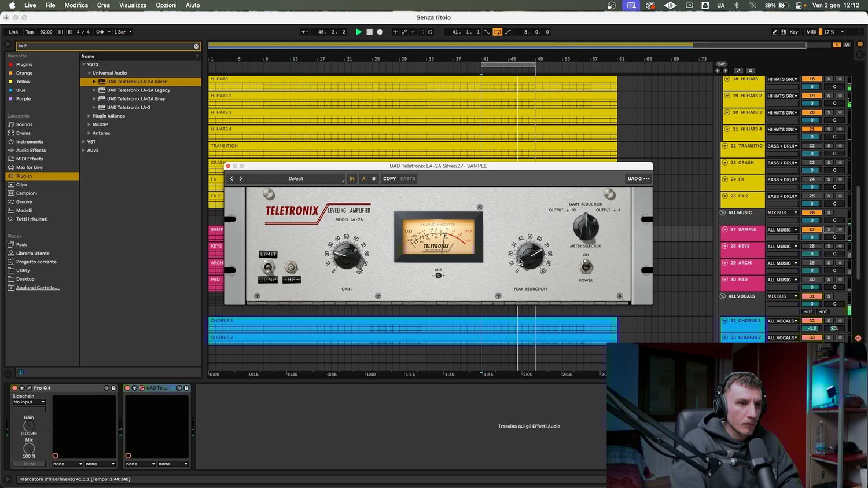This screenshot has height=488, width=868.
Task: Click COPY in the LA-2A plugin window
Action: point(389,179)
